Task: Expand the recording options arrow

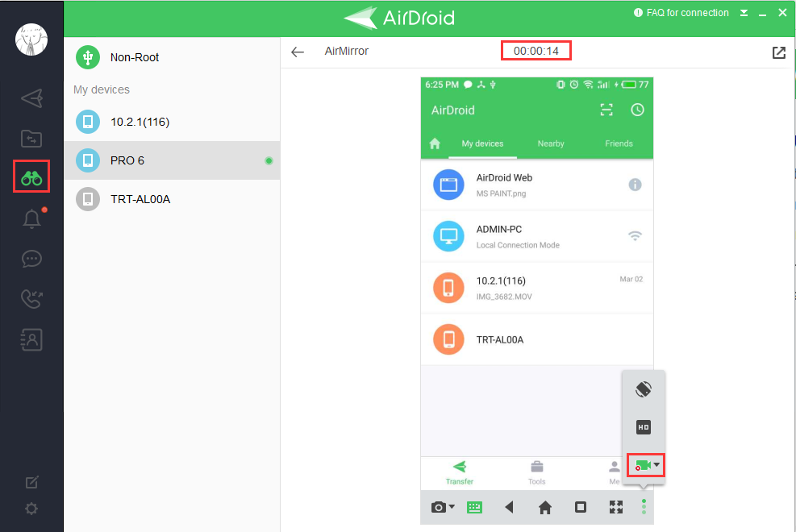Action: 657,464
